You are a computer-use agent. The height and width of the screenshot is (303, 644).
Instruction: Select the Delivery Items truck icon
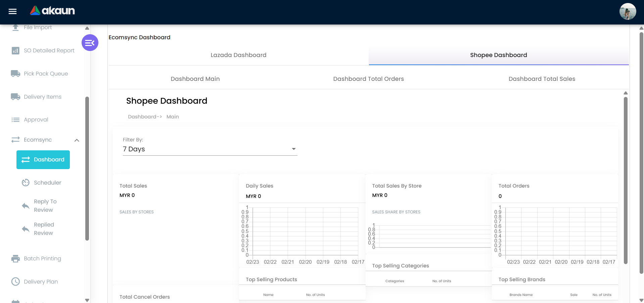15,97
